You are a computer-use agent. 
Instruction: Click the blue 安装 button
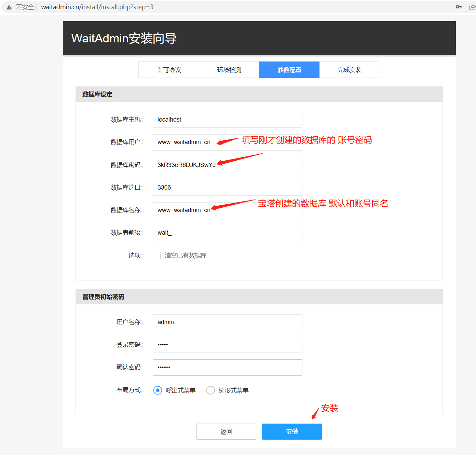click(x=292, y=431)
